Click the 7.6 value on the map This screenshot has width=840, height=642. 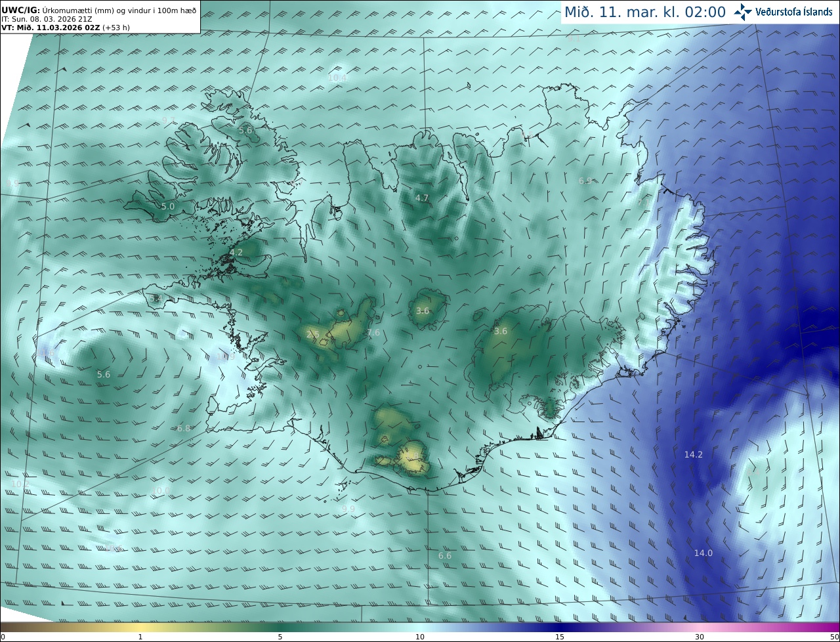pyautogui.click(x=373, y=333)
